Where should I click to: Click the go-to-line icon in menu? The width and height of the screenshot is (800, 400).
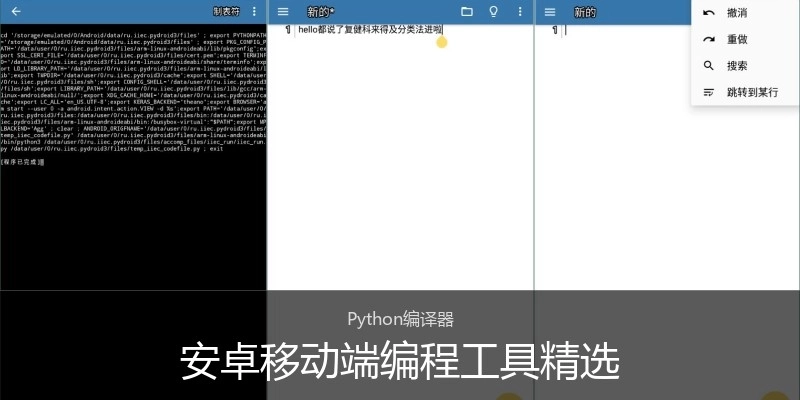pos(709,92)
